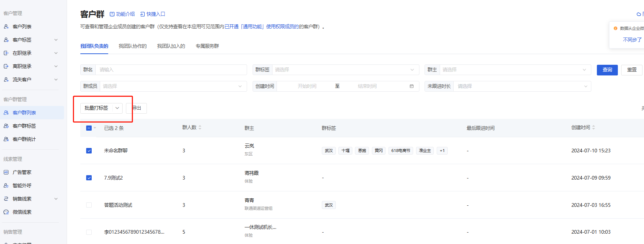Viewport: 644px width, 244px height.
Task: Open the 群成员 filter dropdown
Action: pyautogui.click(x=173, y=86)
